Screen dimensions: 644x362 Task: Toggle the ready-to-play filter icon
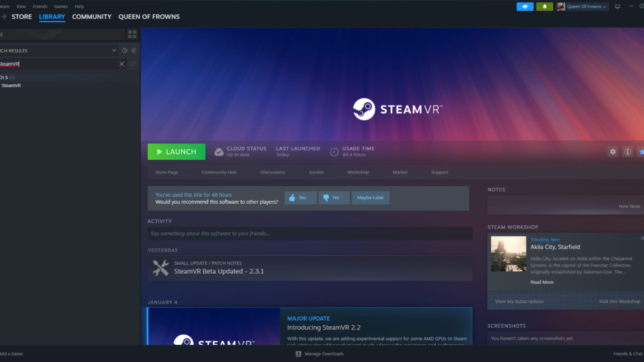134,51
